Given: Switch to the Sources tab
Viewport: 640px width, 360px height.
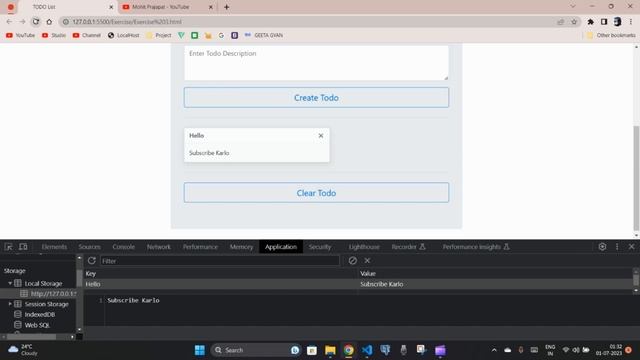Looking at the screenshot, I should click(x=89, y=247).
